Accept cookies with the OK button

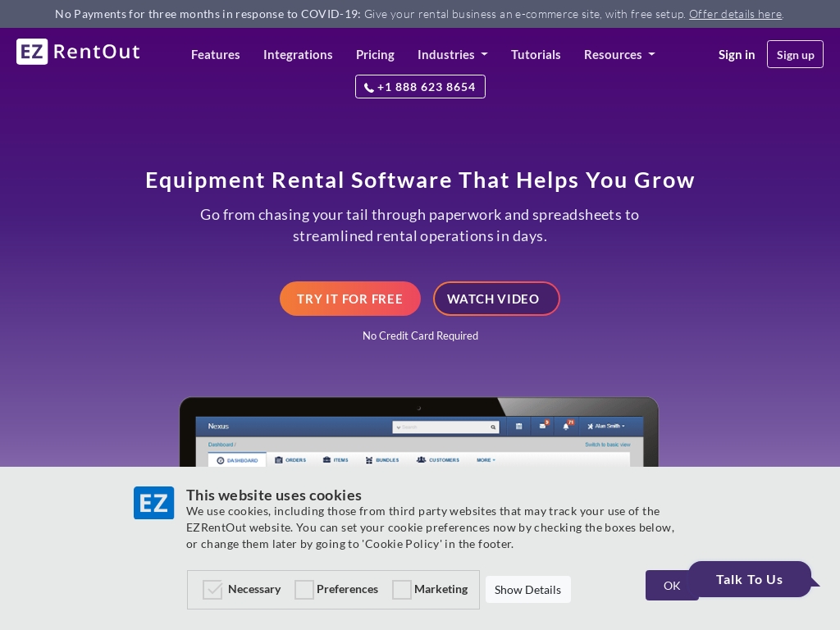(x=671, y=586)
